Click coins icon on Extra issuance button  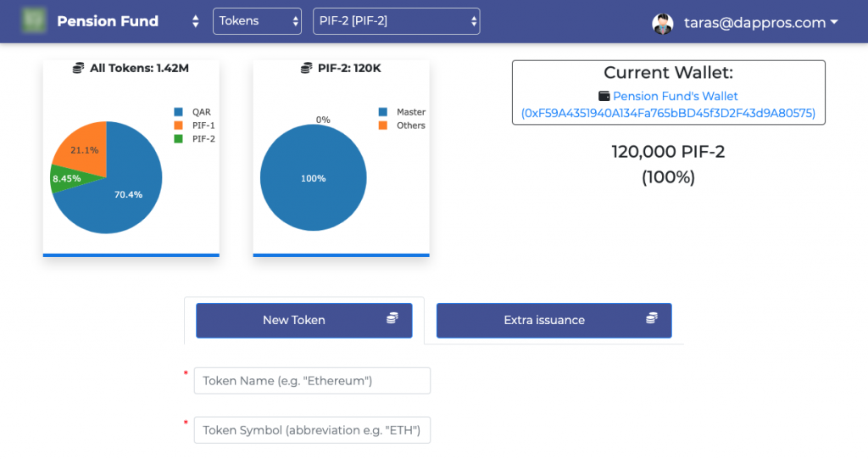coord(651,318)
